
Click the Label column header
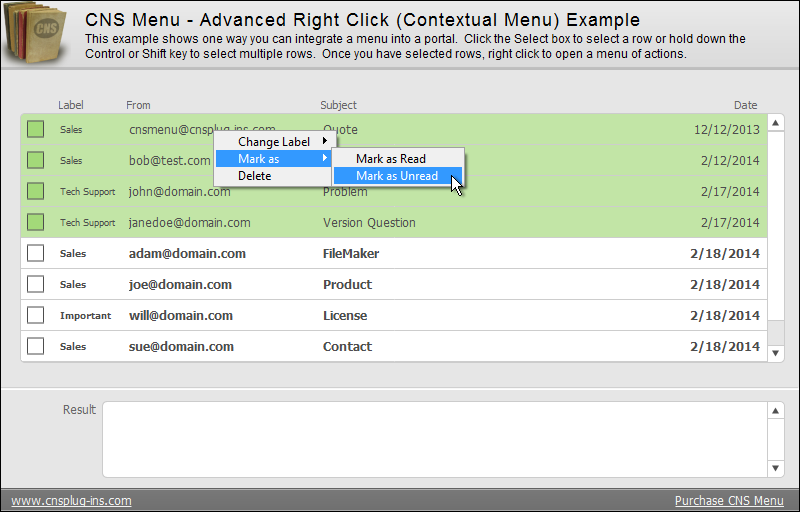tap(70, 105)
